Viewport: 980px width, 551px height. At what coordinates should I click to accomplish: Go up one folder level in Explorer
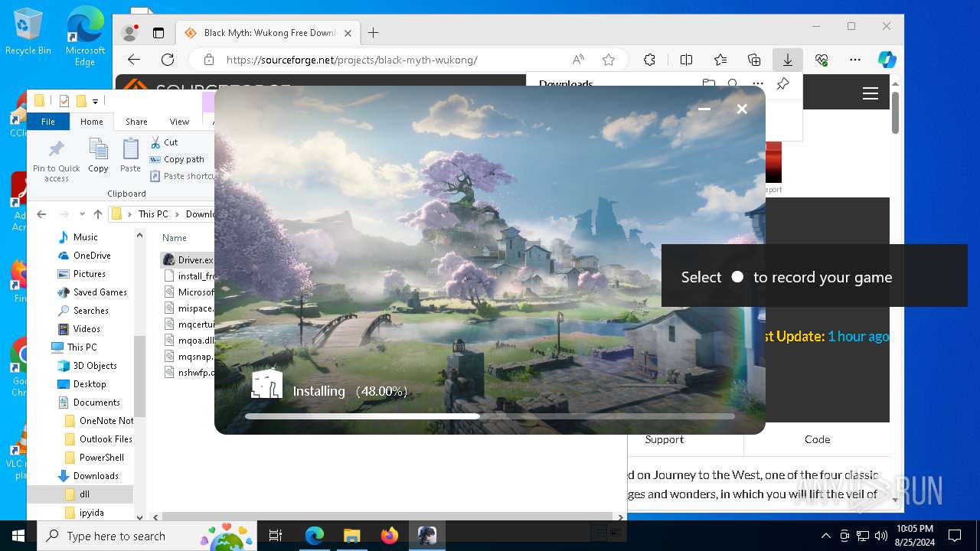pos(97,214)
